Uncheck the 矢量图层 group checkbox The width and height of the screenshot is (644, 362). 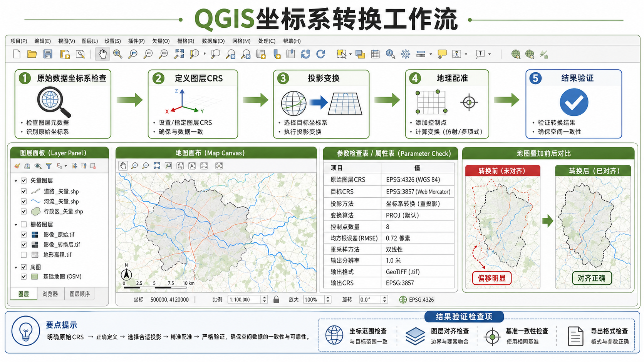click(24, 180)
